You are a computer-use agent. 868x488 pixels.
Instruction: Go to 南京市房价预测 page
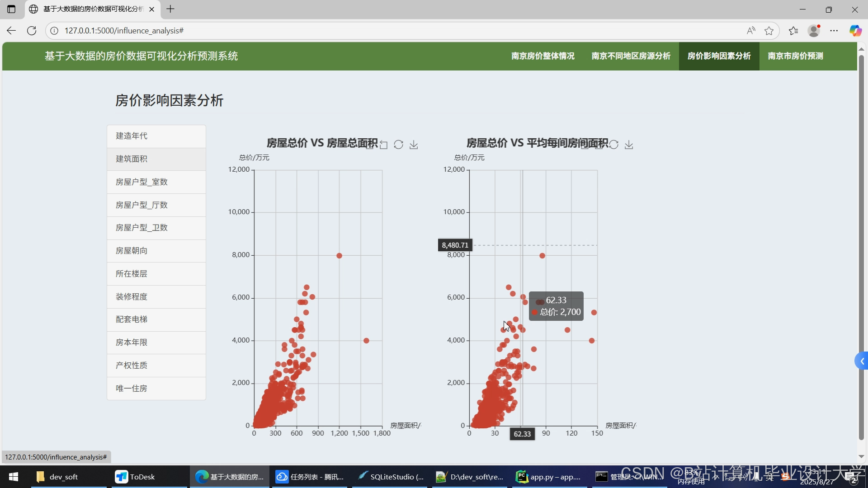coord(795,56)
